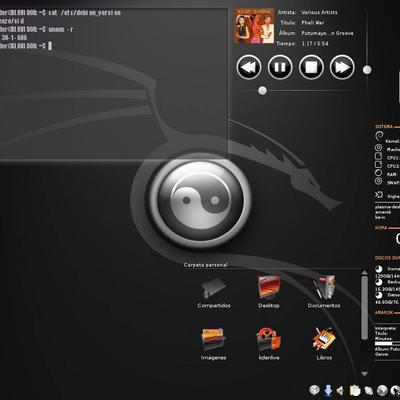The width and height of the screenshot is (400, 400).
Task: Click the round tray icon left of download arrow
Action: pyautogui.click(x=314, y=390)
